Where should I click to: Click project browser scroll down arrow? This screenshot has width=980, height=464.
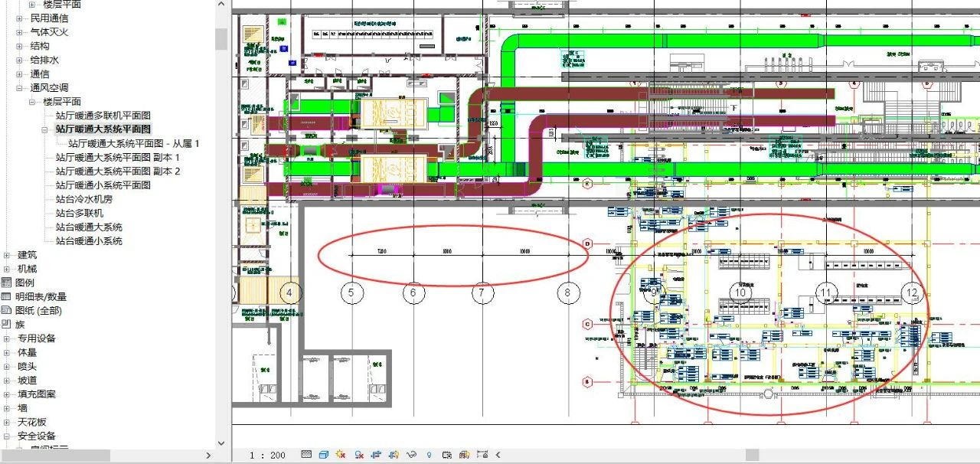tap(221, 443)
